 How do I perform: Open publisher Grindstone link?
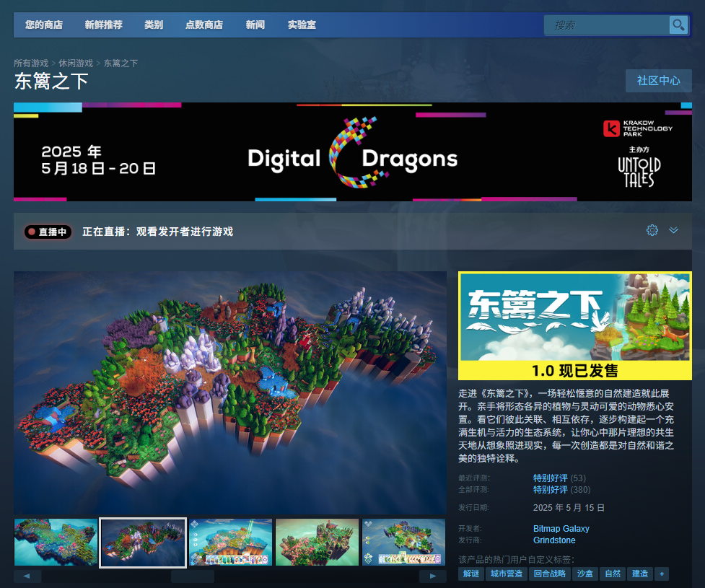554,540
